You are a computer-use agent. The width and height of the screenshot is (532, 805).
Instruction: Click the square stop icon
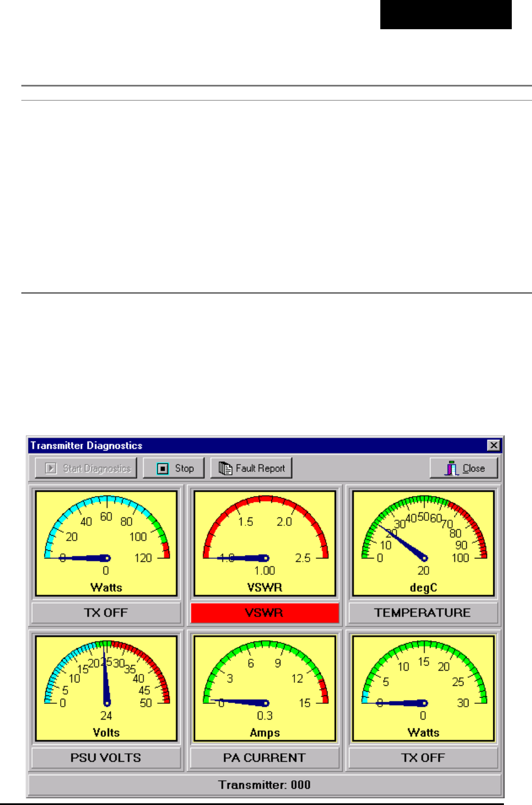click(163, 469)
